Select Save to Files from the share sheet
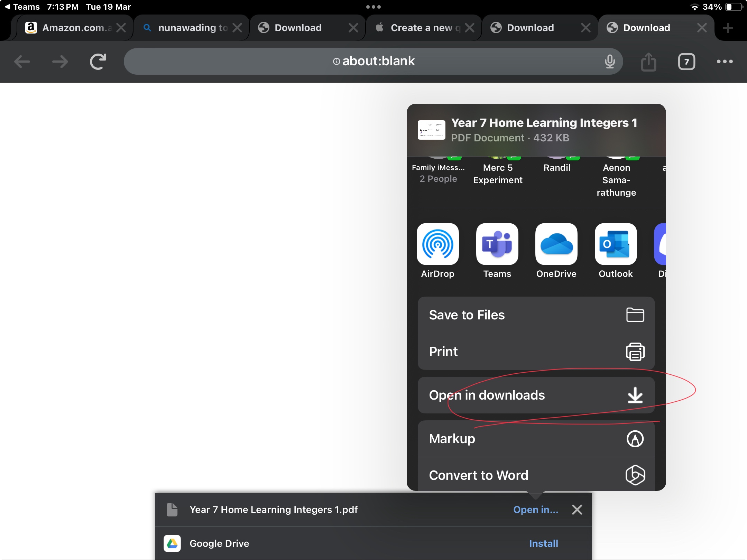This screenshot has width=747, height=560. (535, 315)
